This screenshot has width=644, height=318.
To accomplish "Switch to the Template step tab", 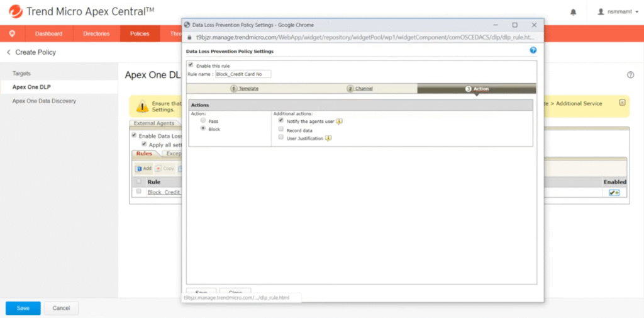I will [x=245, y=89].
